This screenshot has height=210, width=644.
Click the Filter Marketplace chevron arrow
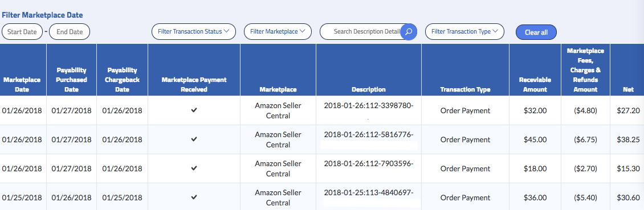(x=303, y=31)
